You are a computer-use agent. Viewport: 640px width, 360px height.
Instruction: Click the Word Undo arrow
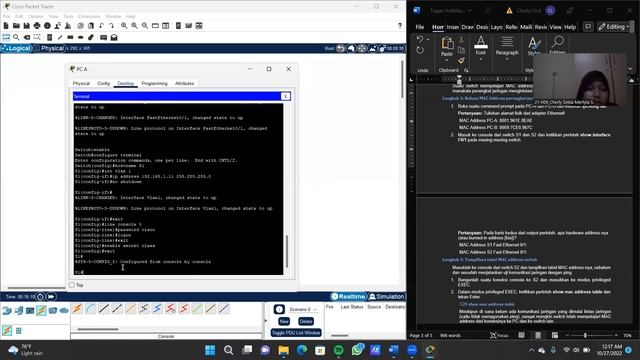coord(420,40)
